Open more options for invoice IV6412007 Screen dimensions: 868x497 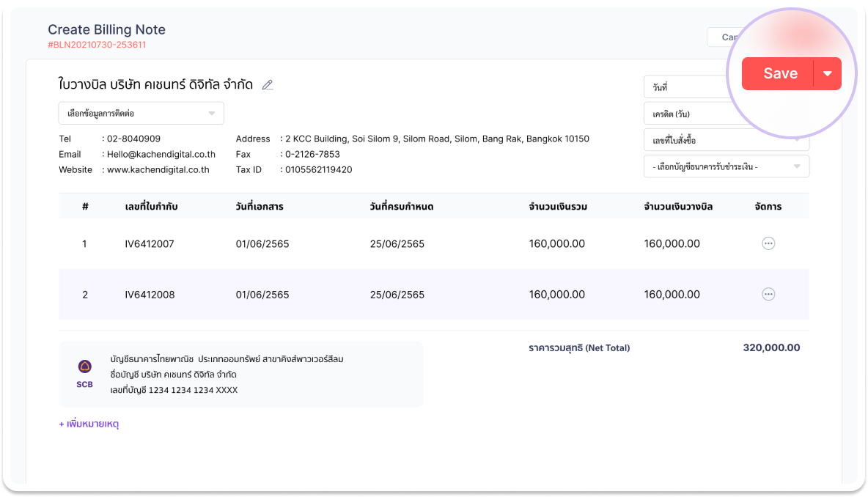pos(768,244)
